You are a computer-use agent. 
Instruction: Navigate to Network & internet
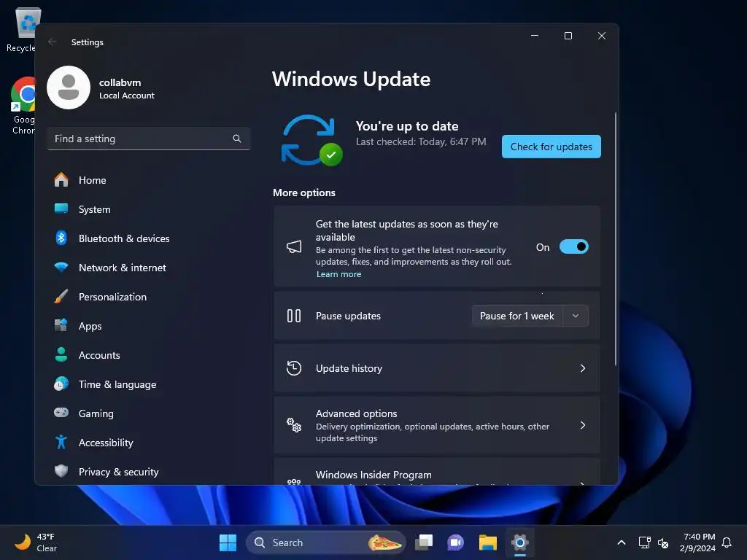point(149,268)
